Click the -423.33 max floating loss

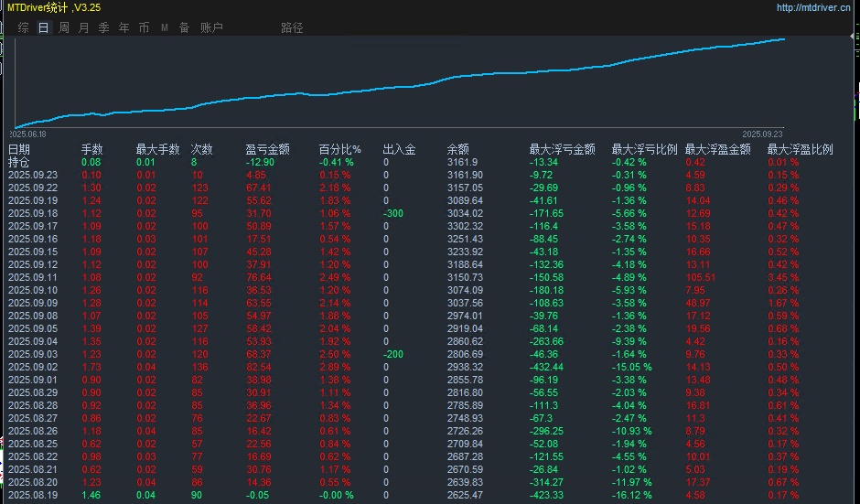pos(546,495)
